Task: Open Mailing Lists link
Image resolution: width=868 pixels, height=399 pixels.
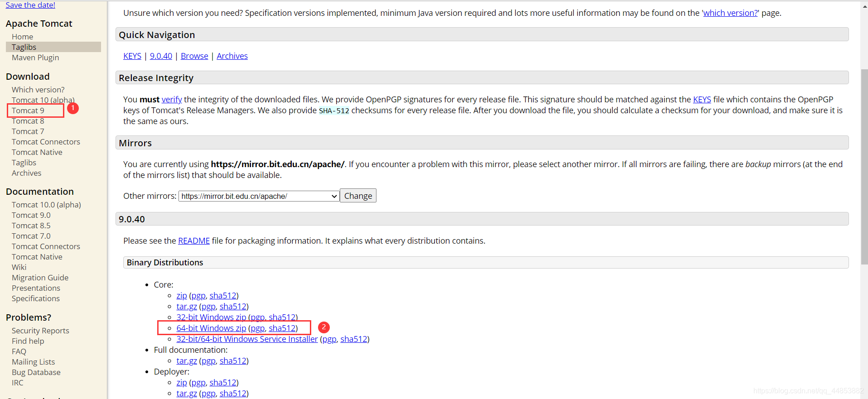Action: point(33,362)
